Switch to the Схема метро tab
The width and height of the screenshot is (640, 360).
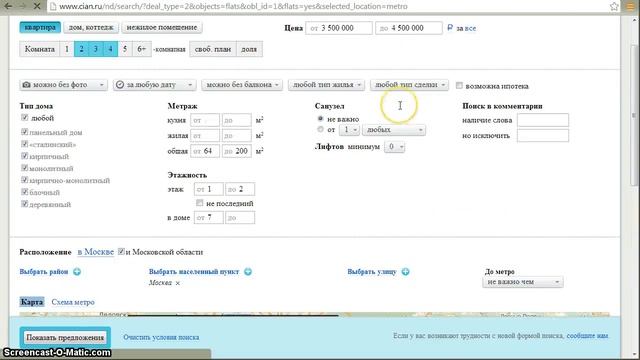pos(73,302)
